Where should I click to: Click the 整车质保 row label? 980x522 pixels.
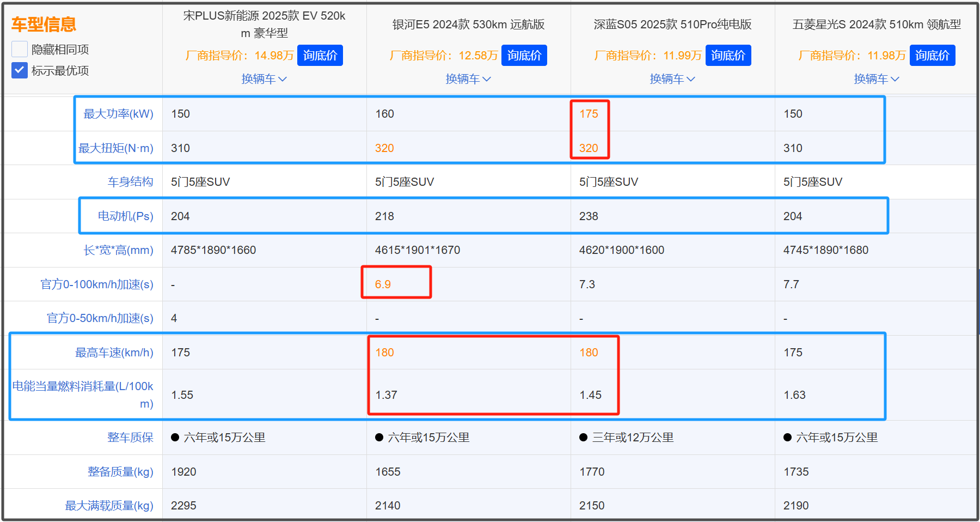(x=131, y=438)
